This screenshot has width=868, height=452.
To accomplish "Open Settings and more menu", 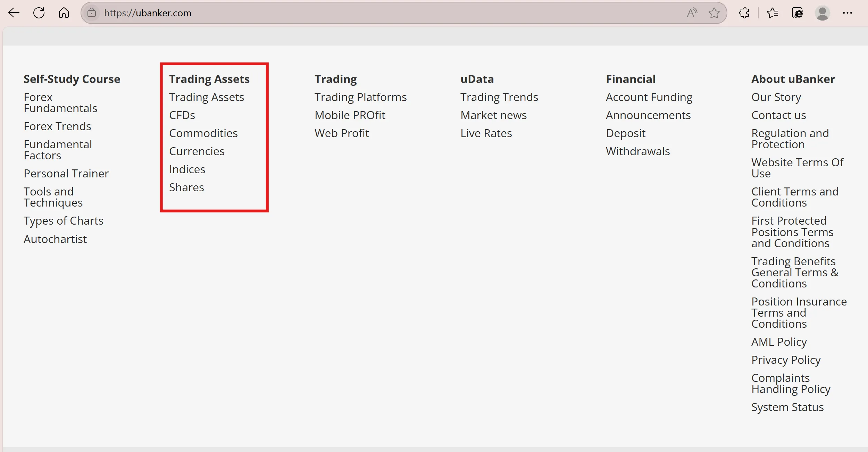I will [x=848, y=13].
